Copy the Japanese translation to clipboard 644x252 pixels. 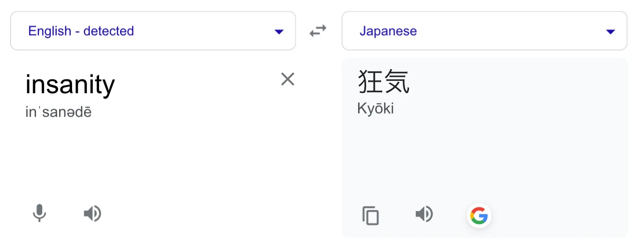point(371,215)
